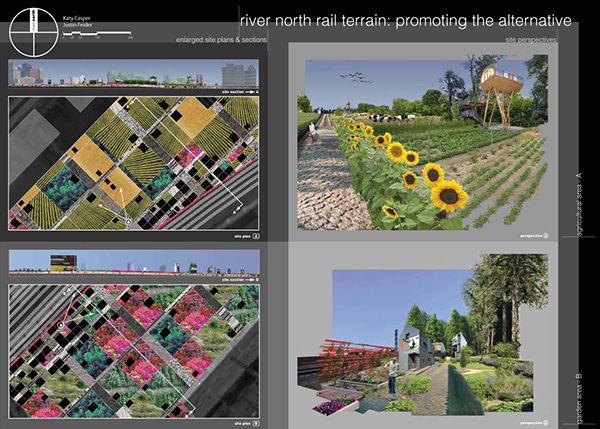Click the vertical 'agricultural area - A' label
Screen dimensions: 600x429
coord(579,204)
